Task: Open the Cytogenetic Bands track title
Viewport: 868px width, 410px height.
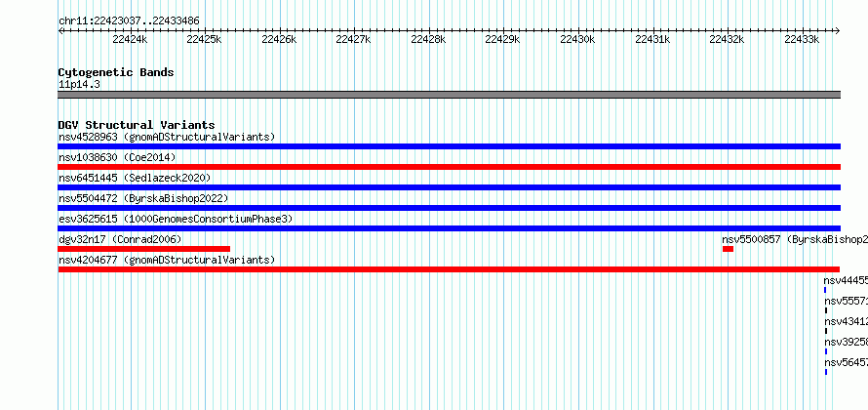Action: [116, 72]
